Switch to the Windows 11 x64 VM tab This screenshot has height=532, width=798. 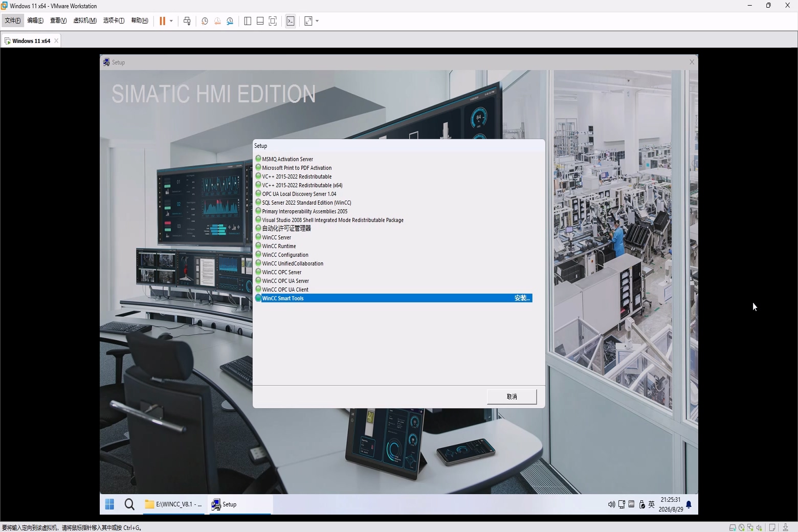click(31, 41)
